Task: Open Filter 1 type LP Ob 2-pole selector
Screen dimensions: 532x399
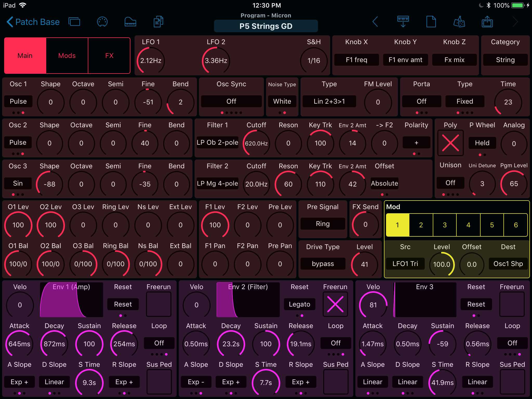Action: pos(217,143)
